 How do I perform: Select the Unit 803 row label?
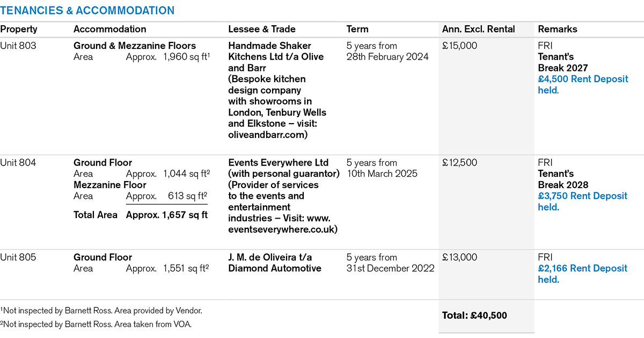point(18,46)
